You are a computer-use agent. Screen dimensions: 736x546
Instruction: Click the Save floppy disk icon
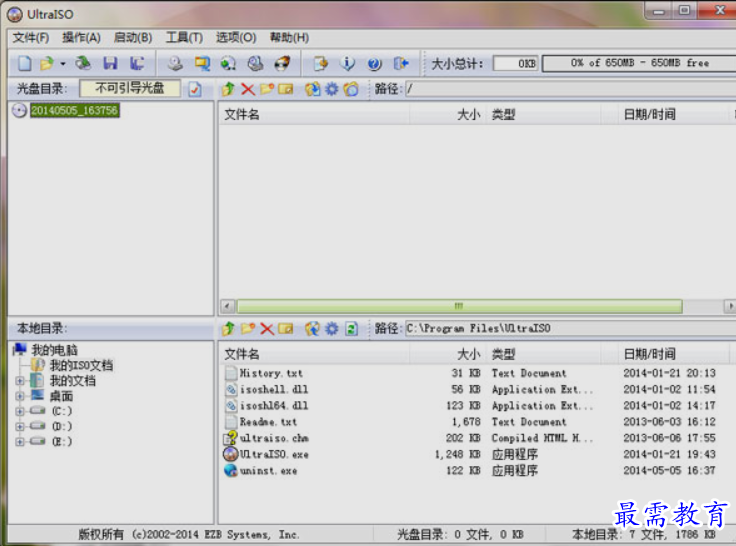tap(110, 63)
